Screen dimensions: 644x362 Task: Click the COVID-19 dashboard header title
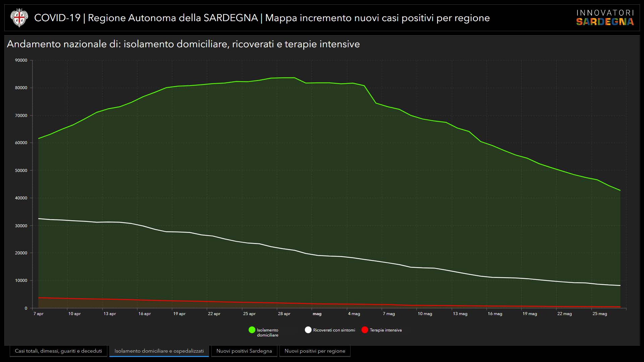point(262,18)
